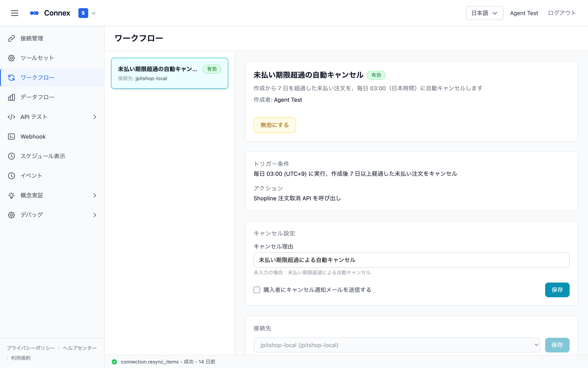This screenshot has width=588, height=368.
Task: Open the workspace switcher chevron
Action: (x=94, y=13)
